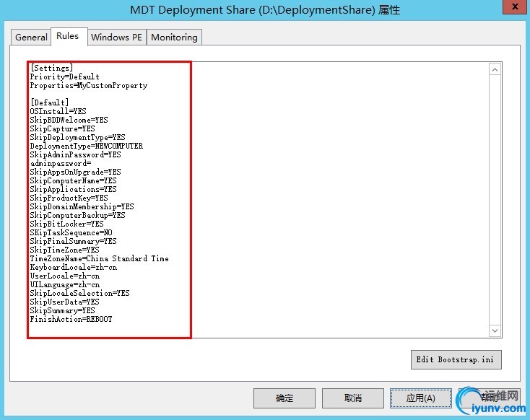This screenshot has height=420, width=530.
Task: Click the OSInstall=YES line
Action: click(58, 111)
